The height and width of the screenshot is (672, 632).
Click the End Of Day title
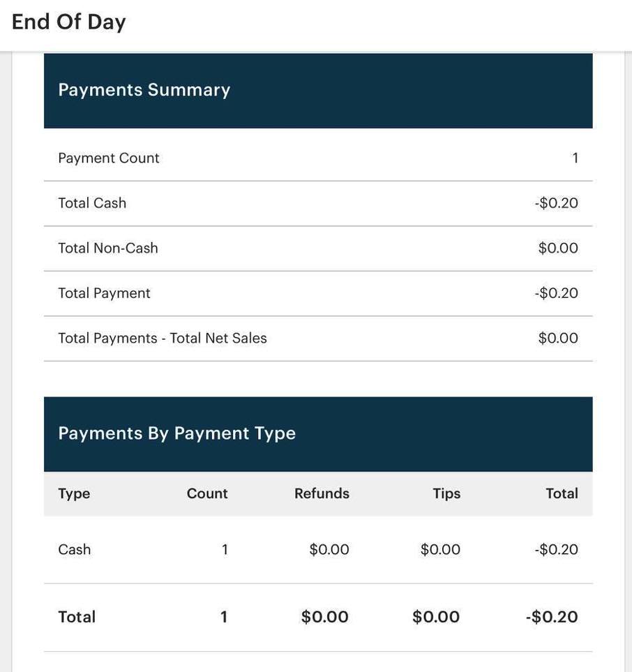68,20
